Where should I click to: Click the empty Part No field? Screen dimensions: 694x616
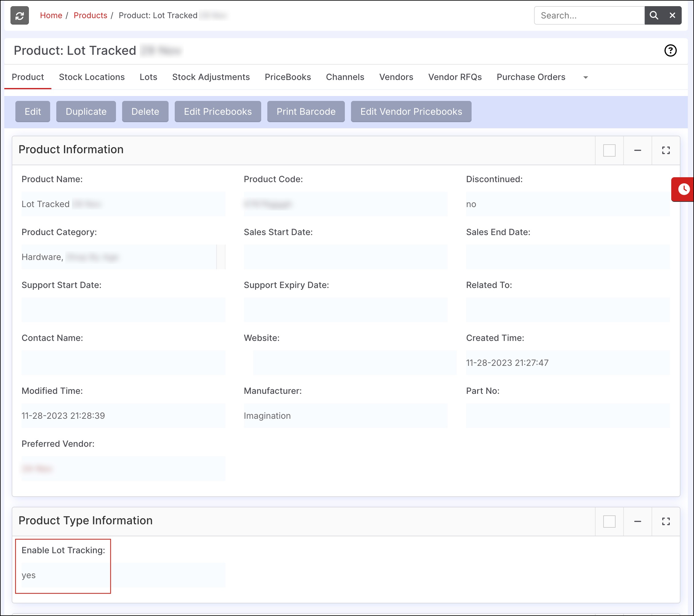pyautogui.click(x=568, y=416)
